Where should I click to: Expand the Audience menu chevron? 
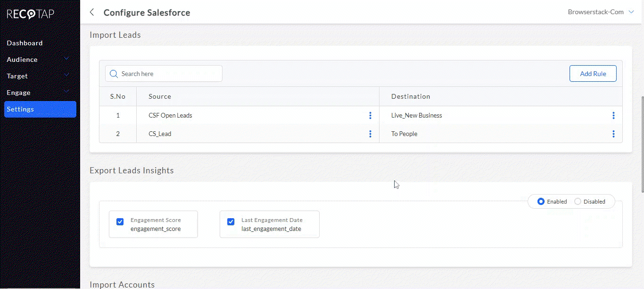pos(66,59)
